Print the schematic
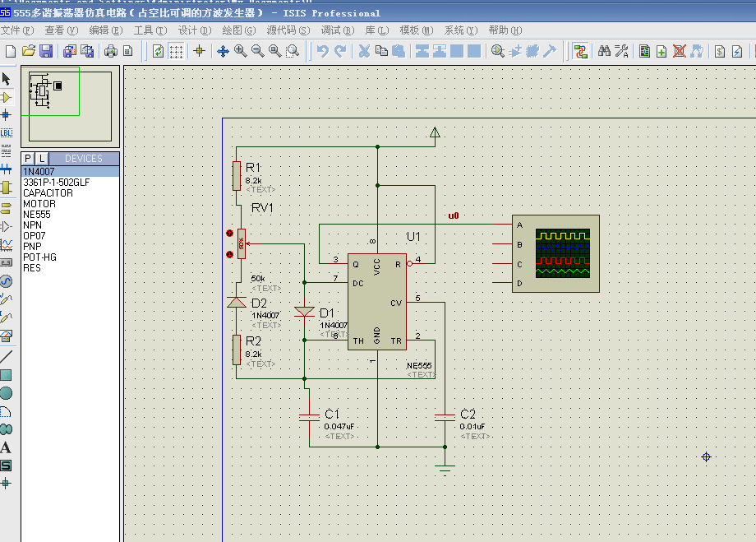This screenshot has width=756, height=542. 111,51
